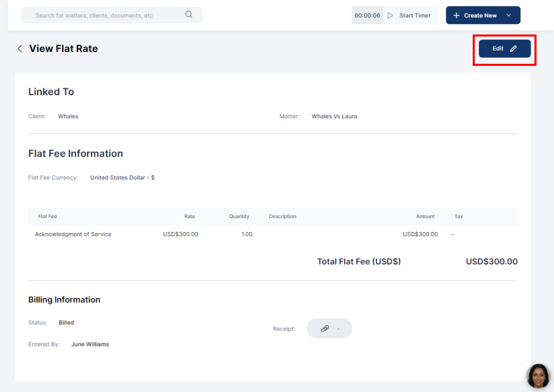This screenshot has height=392, width=554.
Task: Go back using the left arrow
Action: coord(20,49)
